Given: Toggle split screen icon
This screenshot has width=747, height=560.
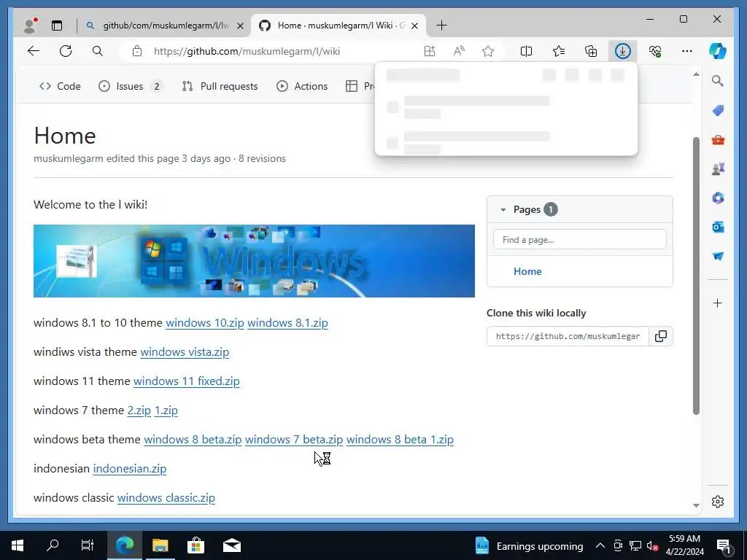Looking at the screenshot, I should 527,51.
